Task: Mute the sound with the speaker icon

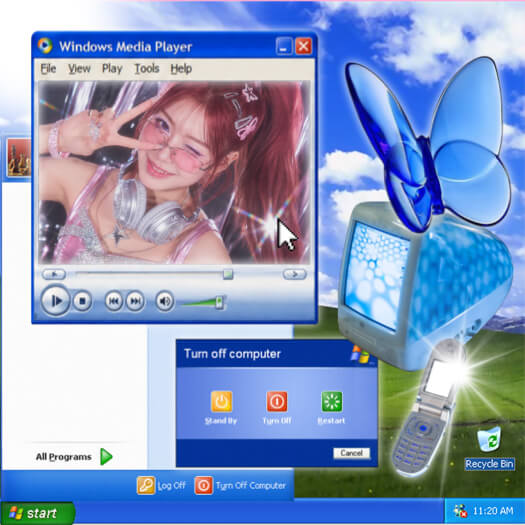Action: coord(164,301)
